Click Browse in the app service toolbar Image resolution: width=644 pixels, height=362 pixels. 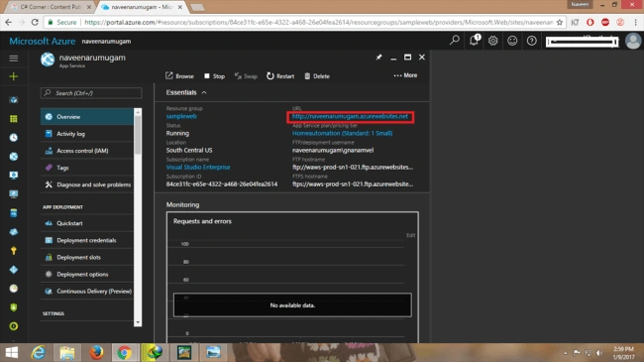coord(179,76)
